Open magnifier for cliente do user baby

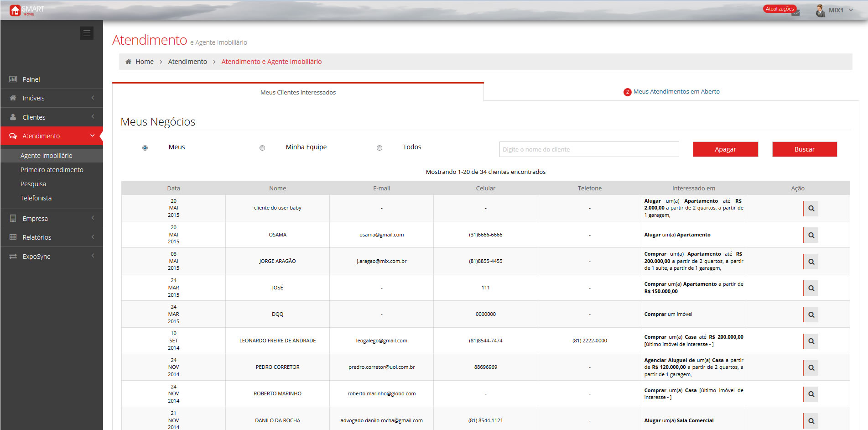(x=811, y=209)
